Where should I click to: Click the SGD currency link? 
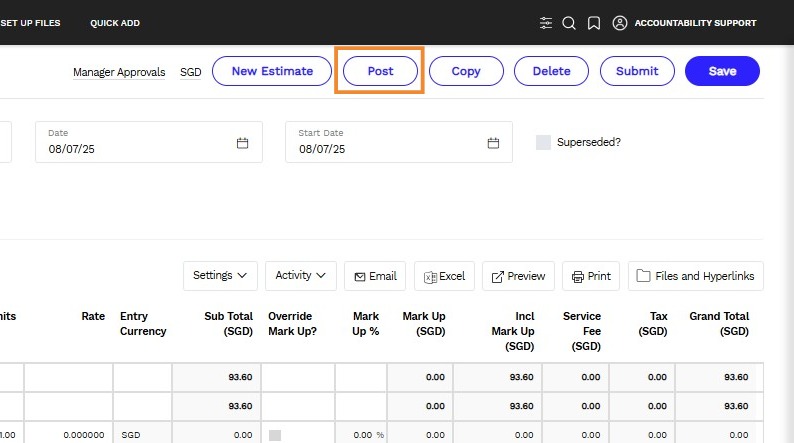coord(190,72)
